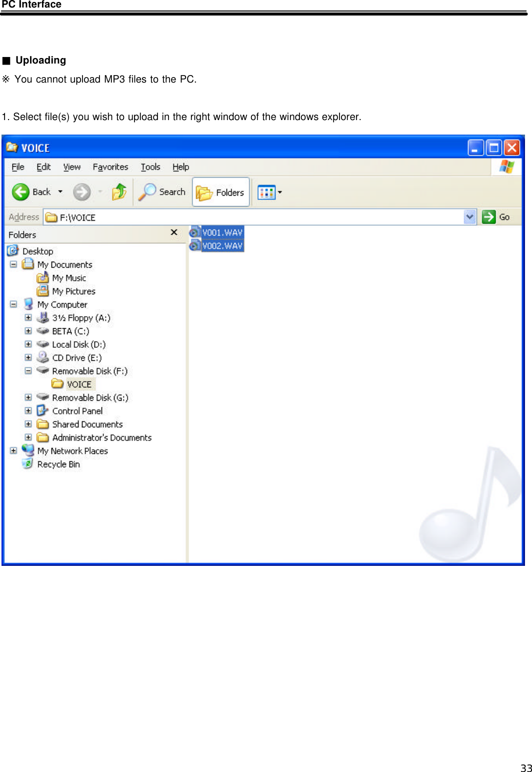Select the My Pictures label
The image size is (532, 772).
coord(74,291)
